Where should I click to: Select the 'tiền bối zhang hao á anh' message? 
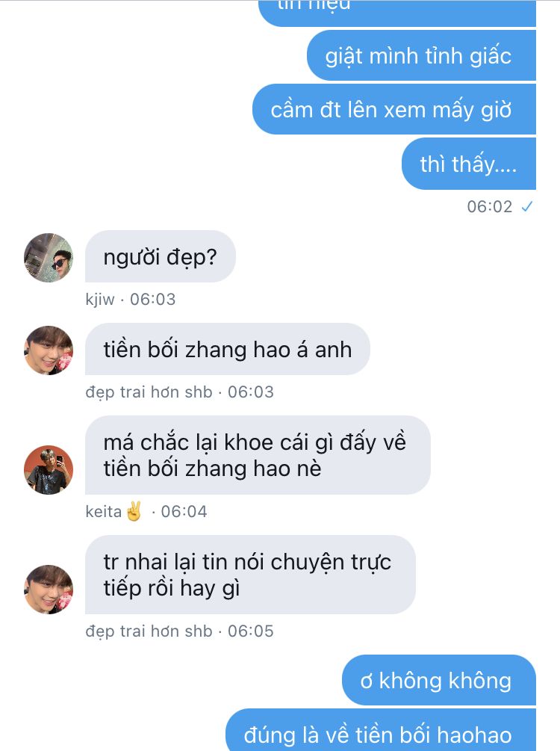pyautogui.click(x=227, y=349)
